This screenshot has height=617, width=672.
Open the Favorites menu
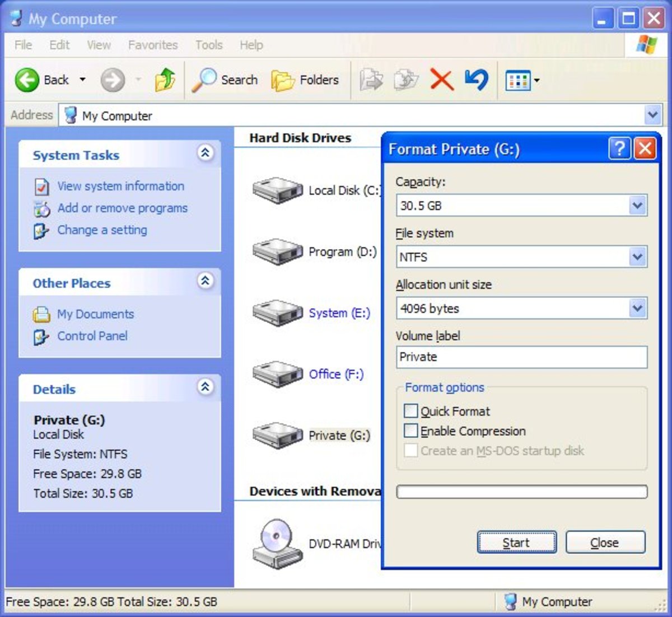[x=152, y=45]
